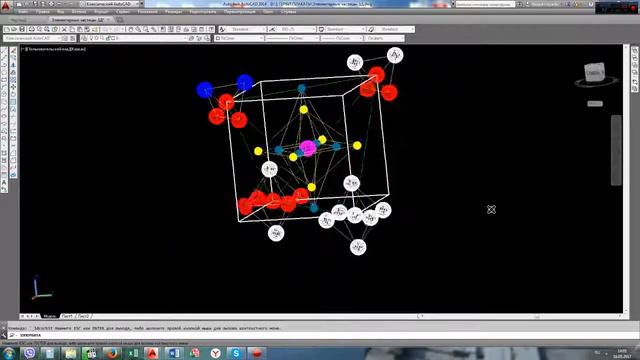
Task: Open the Параметризация menu
Action: 240,12
